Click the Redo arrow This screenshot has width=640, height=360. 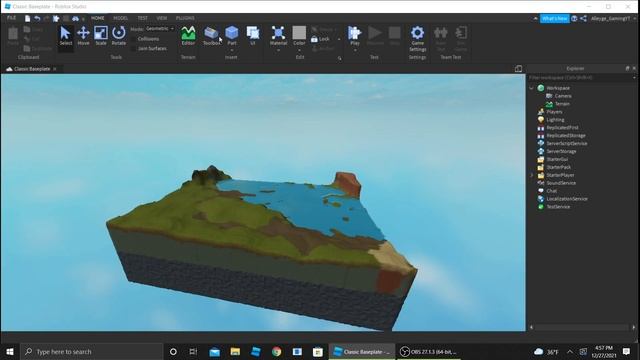pos(47,18)
